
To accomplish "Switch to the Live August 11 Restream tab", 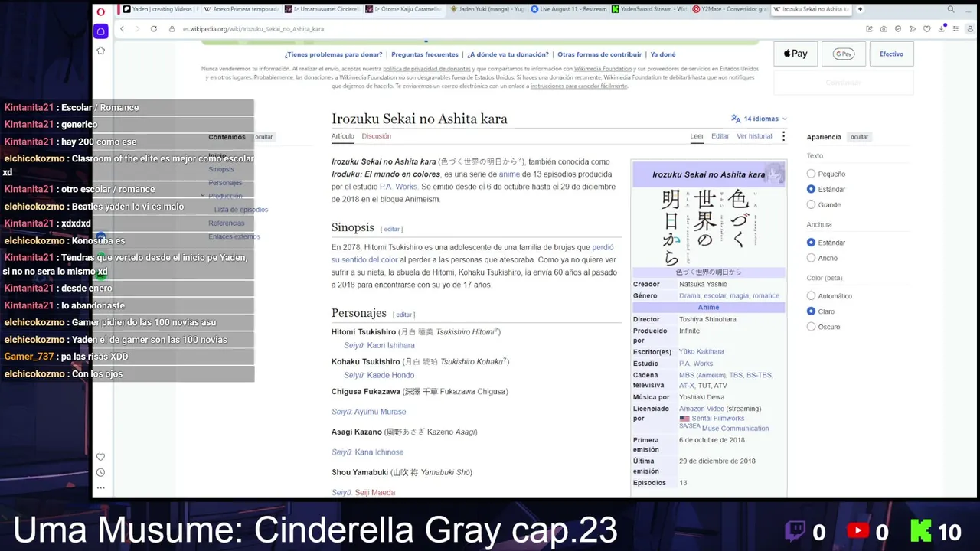I will pos(567,9).
